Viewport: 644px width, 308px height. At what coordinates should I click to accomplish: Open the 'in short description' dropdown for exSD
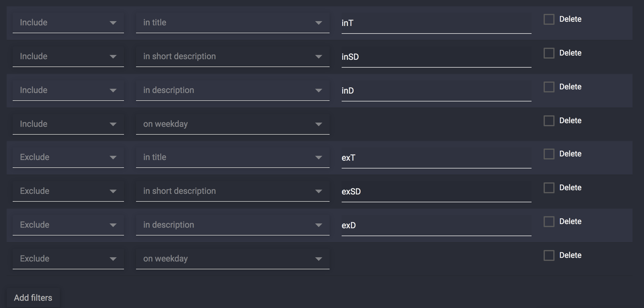tap(232, 191)
